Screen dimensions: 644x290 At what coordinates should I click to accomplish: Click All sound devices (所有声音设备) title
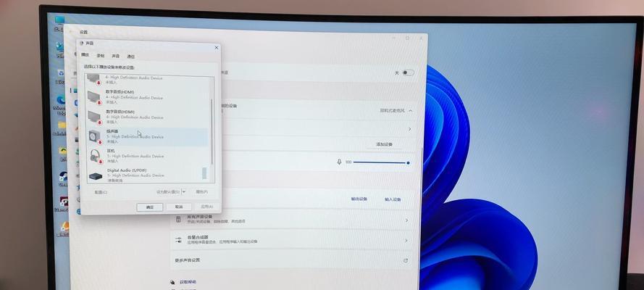tap(200, 217)
